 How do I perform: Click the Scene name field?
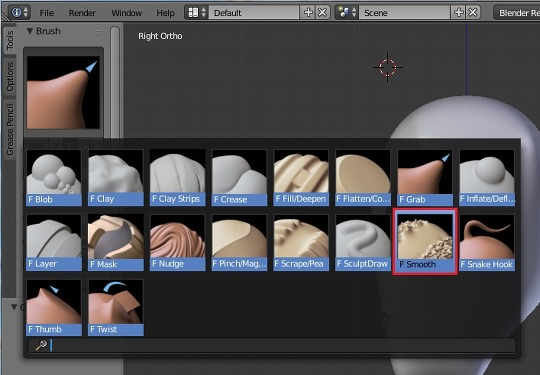[x=405, y=12]
